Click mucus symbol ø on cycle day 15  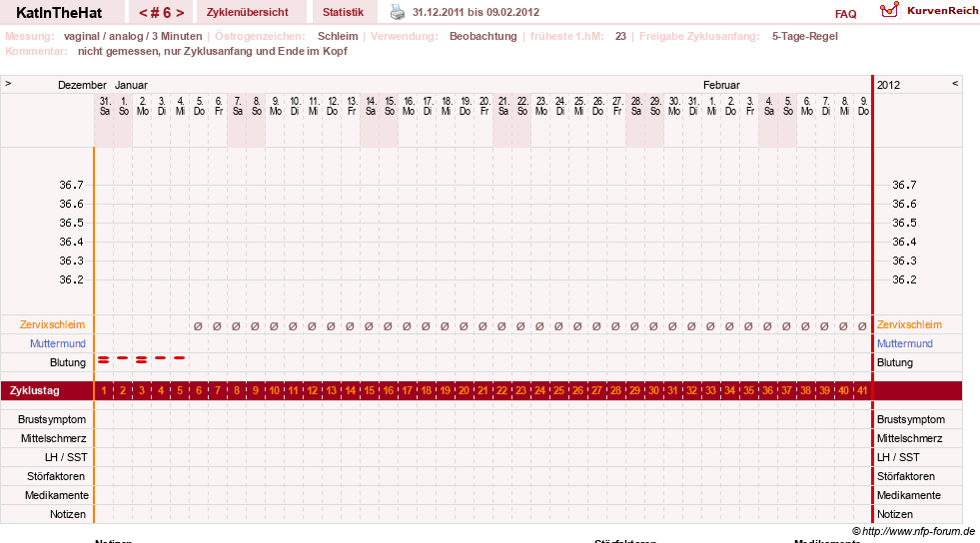point(369,325)
